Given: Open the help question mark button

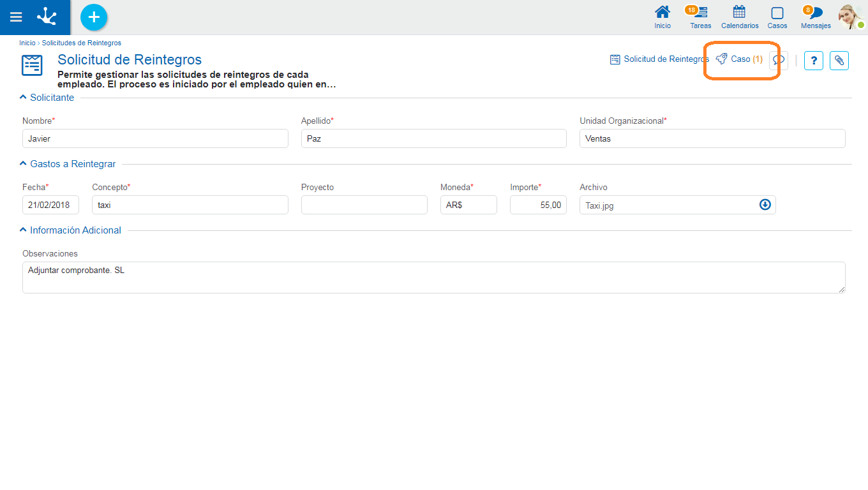Looking at the screenshot, I should click(813, 61).
